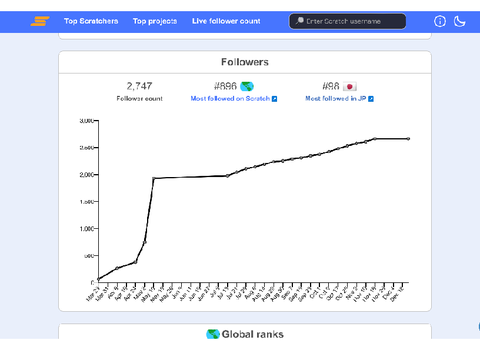Select the first data point on chart

tap(99, 279)
